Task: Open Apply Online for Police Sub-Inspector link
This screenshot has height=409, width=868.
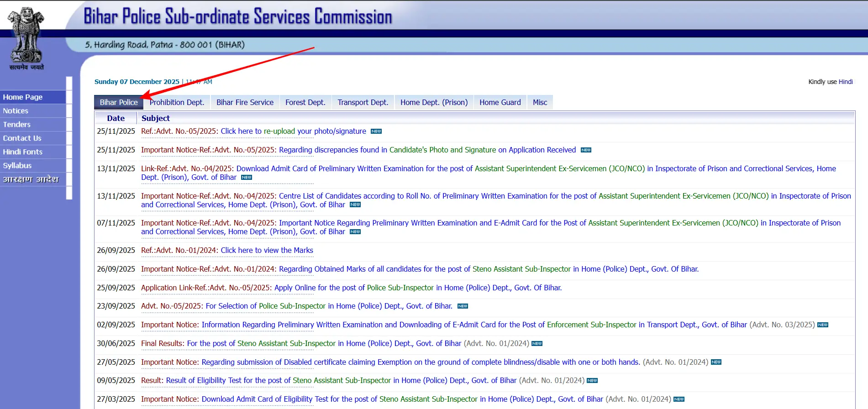Action: 418,288
